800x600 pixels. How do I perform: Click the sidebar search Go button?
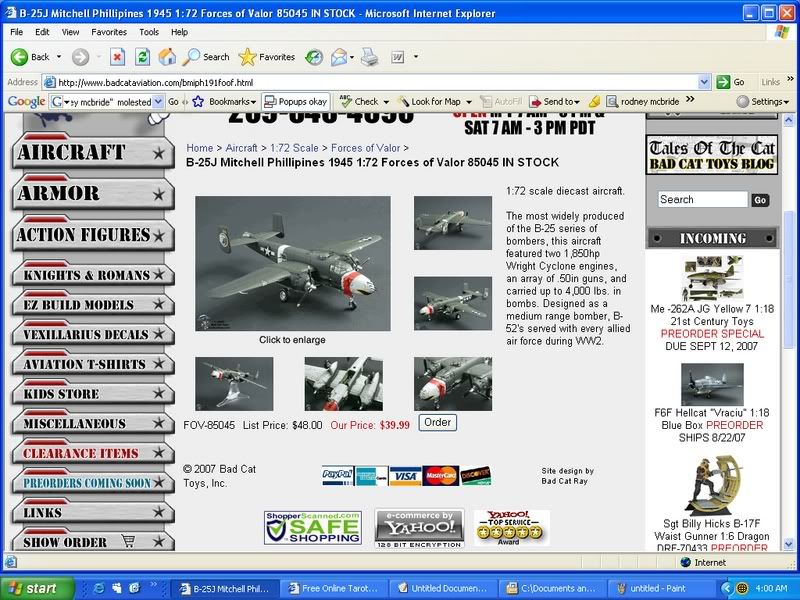[760, 200]
